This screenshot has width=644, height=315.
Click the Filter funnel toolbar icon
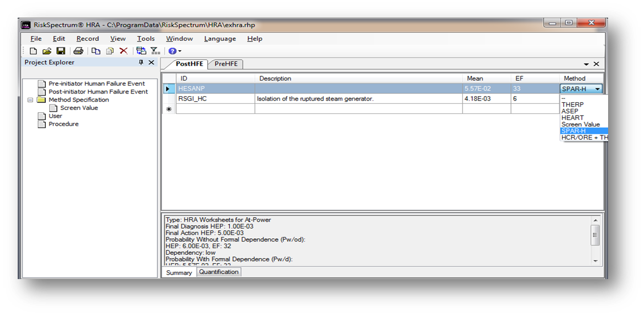[x=155, y=51]
